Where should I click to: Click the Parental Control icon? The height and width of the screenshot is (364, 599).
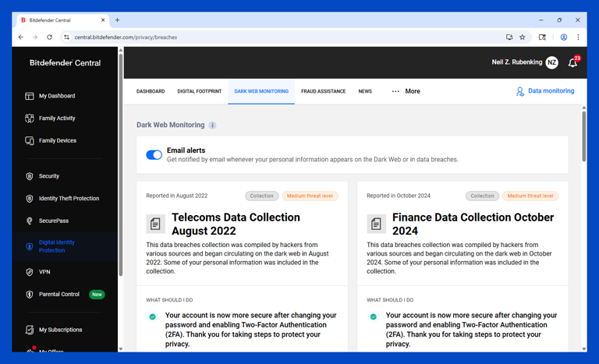click(30, 295)
